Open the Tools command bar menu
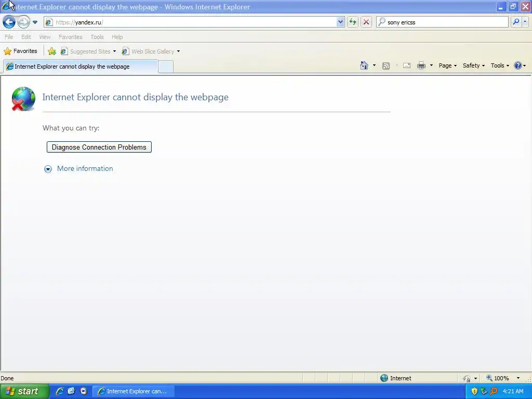Viewport: 532px width, 399px height. click(500, 65)
